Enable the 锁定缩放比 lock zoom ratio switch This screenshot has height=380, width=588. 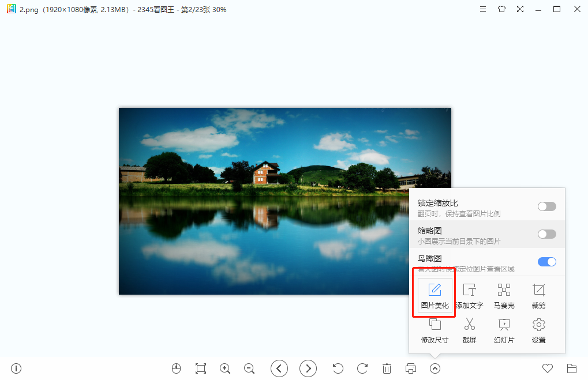click(546, 206)
